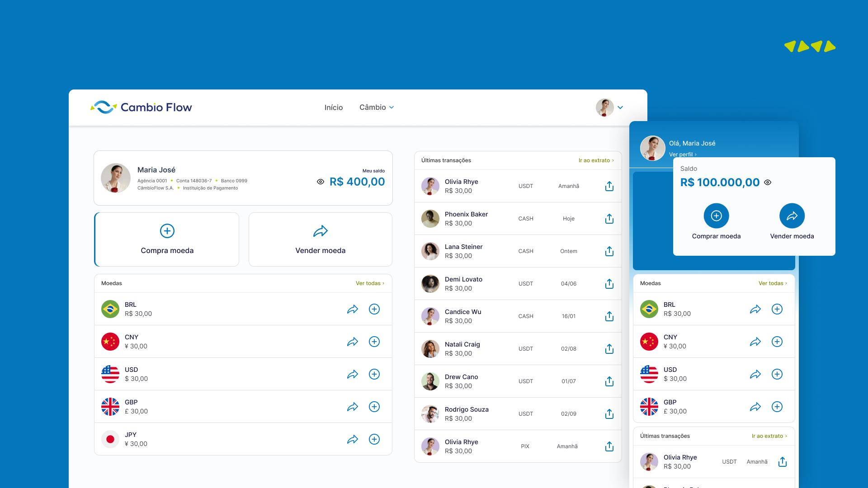Select the Phoenix Baker transaction name
This screenshot has width=868, height=488.
[466, 214]
